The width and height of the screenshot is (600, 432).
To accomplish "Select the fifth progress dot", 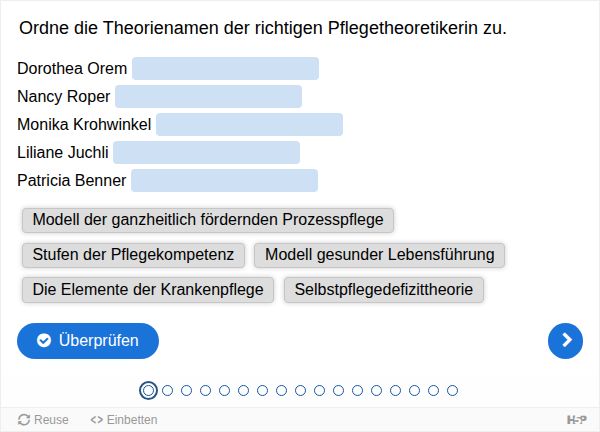I will [x=224, y=390].
